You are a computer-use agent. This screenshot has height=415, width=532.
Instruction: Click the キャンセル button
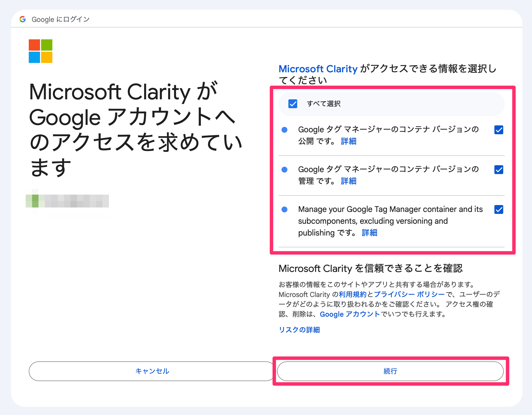[x=152, y=371]
